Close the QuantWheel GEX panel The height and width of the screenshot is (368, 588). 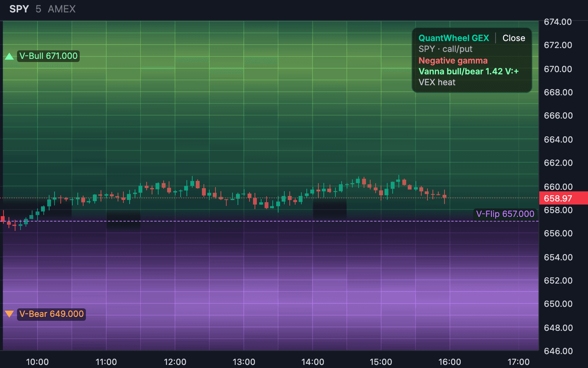(514, 38)
